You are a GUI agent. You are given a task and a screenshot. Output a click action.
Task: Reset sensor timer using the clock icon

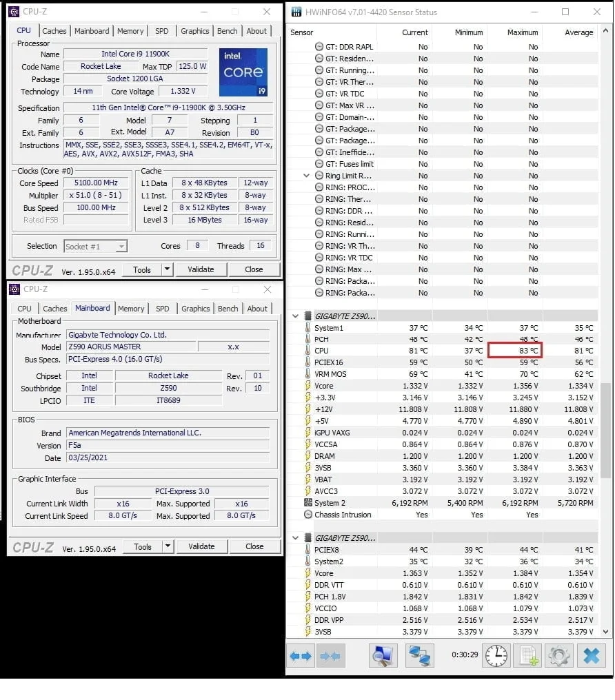point(496,656)
